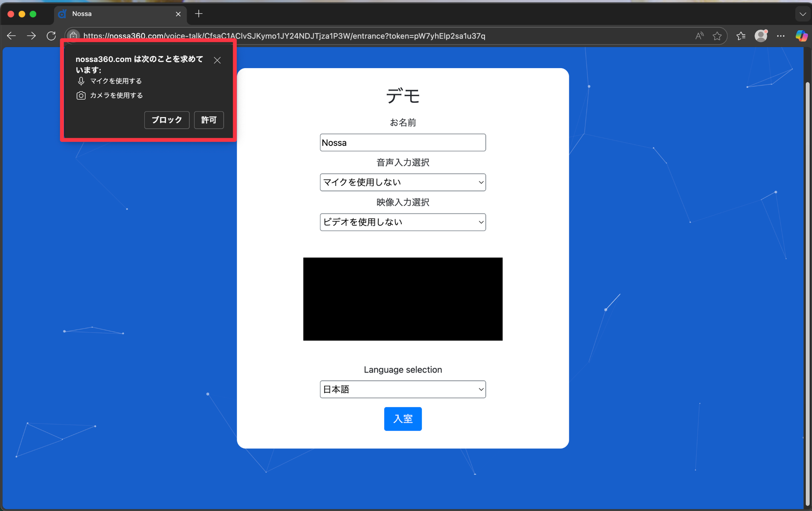Open the Favorites list icon
The width and height of the screenshot is (812, 511).
pyautogui.click(x=741, y=36)
